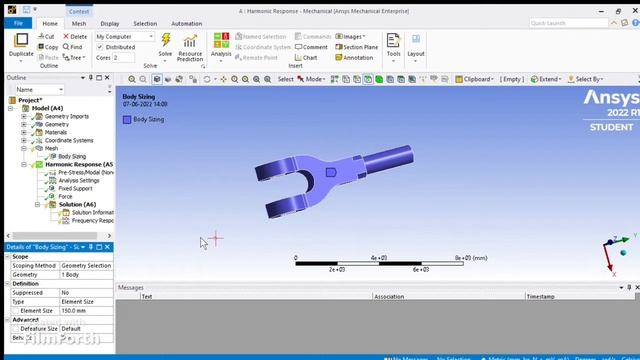Switch to the Automation tab

pos(187,24)
